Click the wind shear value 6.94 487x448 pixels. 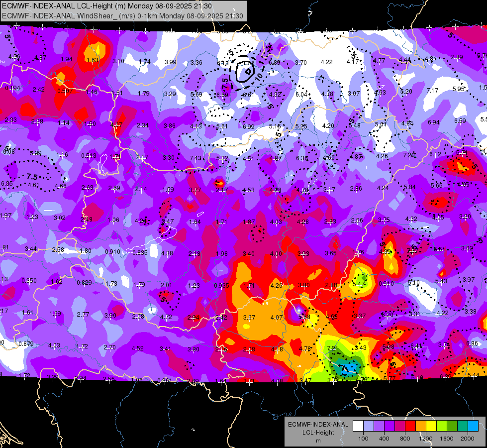(434, 122)
